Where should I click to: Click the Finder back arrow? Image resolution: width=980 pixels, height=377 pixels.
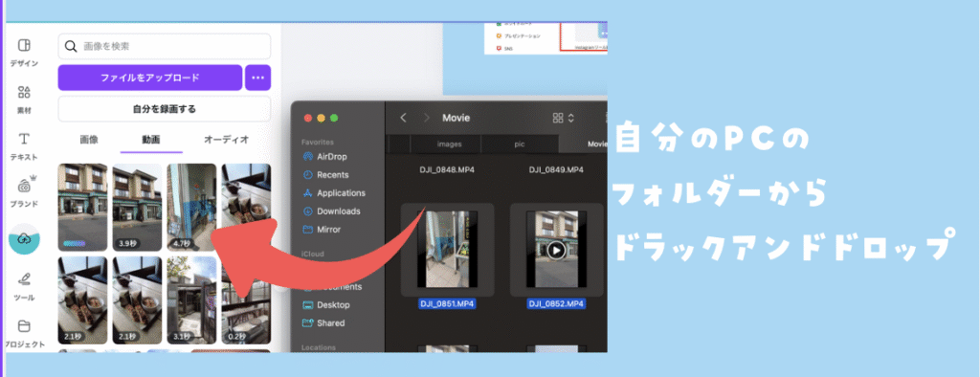coord(404,118)
